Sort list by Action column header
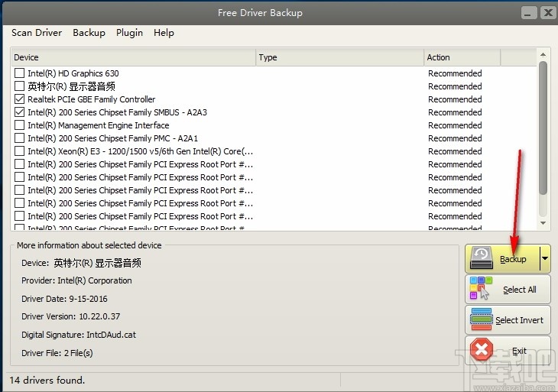This screenshot has height=392, width=558. point(462,57)
